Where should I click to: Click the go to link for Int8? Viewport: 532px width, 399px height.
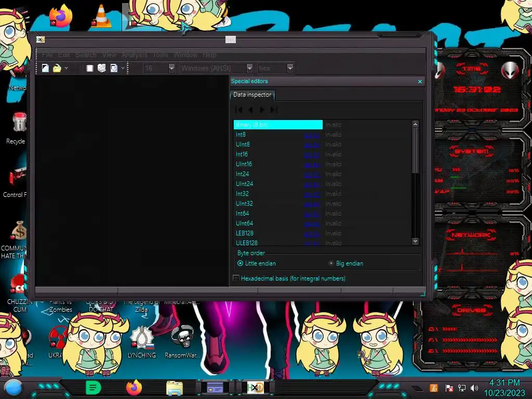click(312, 135)
